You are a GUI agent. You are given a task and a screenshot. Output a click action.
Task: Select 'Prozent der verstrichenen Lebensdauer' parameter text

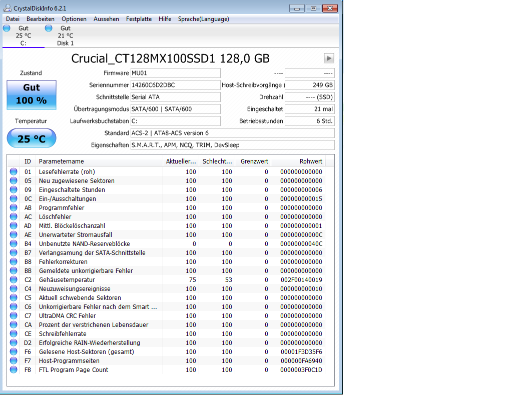94,325
